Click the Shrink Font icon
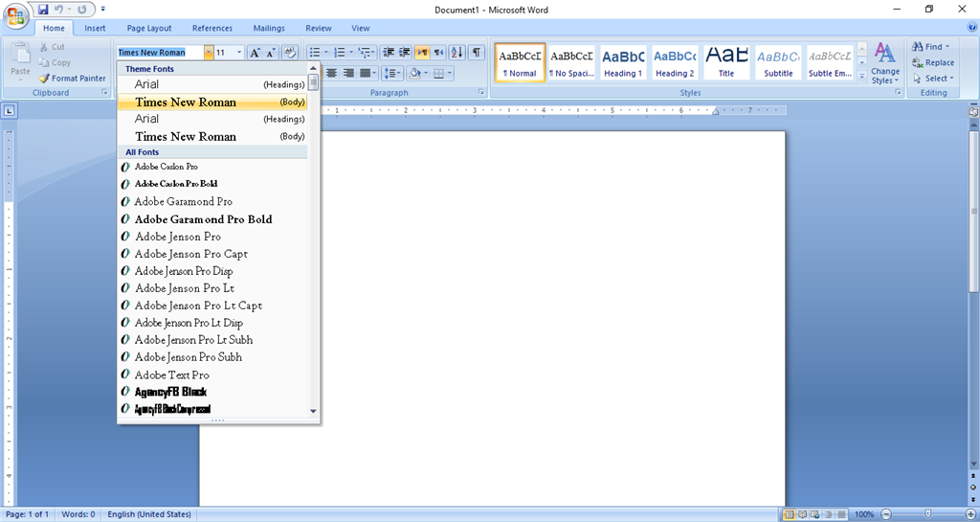This screenshot has width=980, height=522. pyautogui.click(x=271, y=53)
